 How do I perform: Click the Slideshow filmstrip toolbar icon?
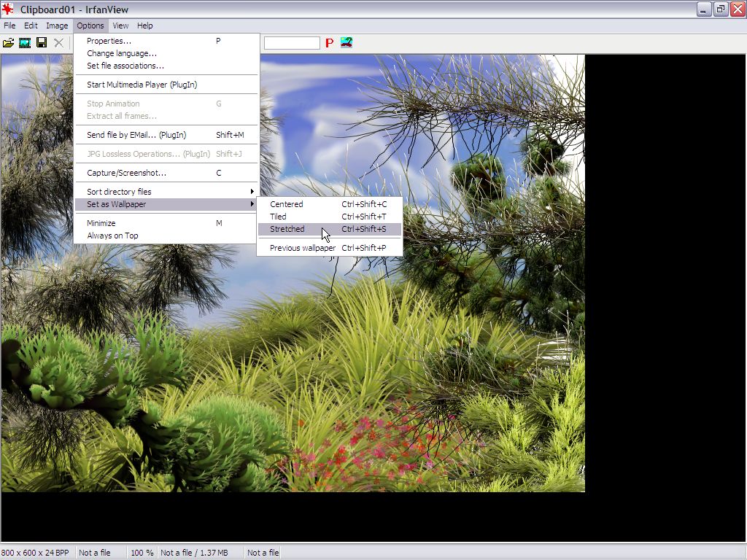(x=25, y=43)
